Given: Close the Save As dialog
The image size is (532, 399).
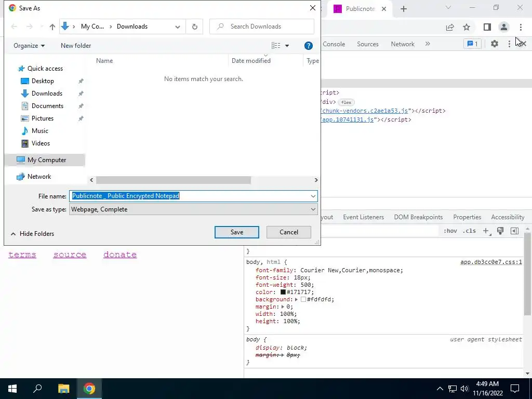Looking at the screenshot, I should point(312,8).
